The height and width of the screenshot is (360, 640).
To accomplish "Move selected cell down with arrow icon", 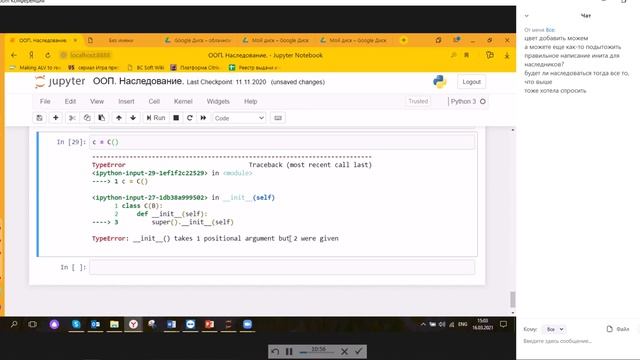I will pyautogui.click(x=133, y=118).
